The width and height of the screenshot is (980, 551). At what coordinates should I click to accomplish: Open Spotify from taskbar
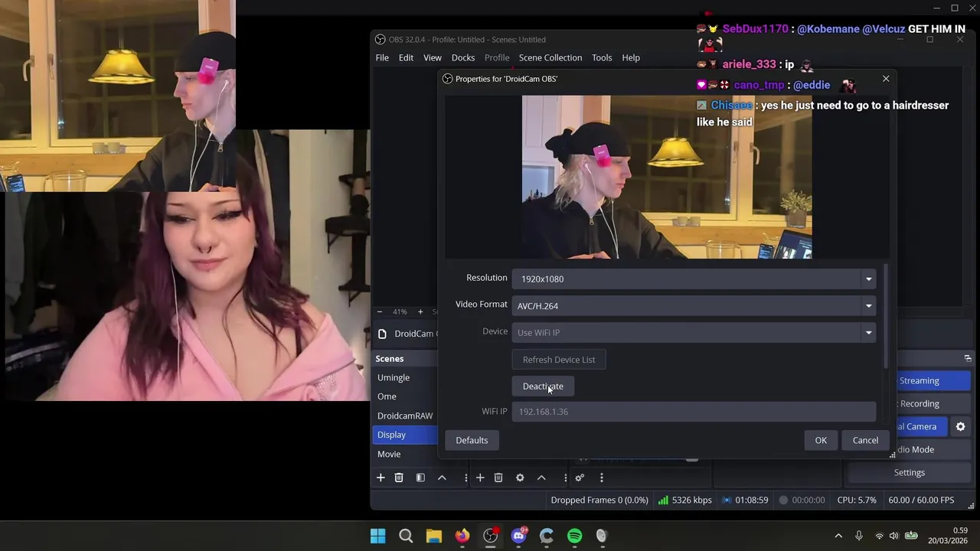pyautogui.click(x=575, y=536)
